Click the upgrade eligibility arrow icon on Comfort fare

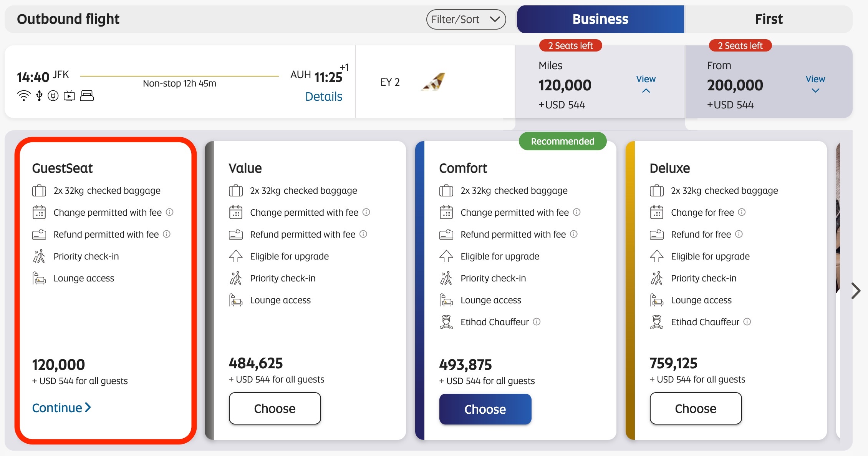[447, 256]
